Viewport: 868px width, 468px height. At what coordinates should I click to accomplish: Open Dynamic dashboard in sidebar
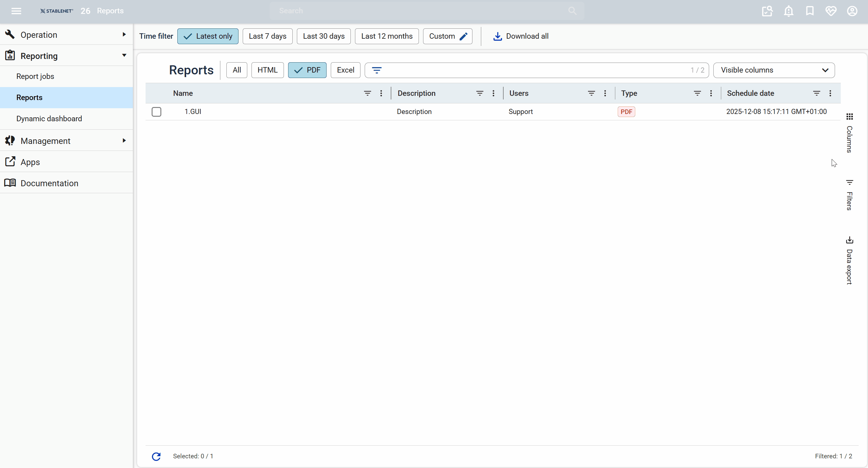click(49, 119)
